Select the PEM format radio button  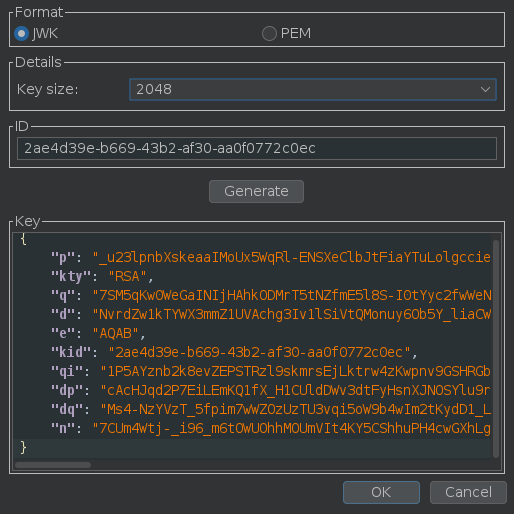[x=269, y=34]
